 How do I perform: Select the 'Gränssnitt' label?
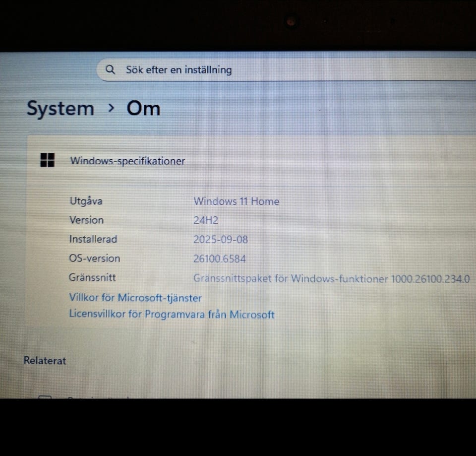[92, 277]
